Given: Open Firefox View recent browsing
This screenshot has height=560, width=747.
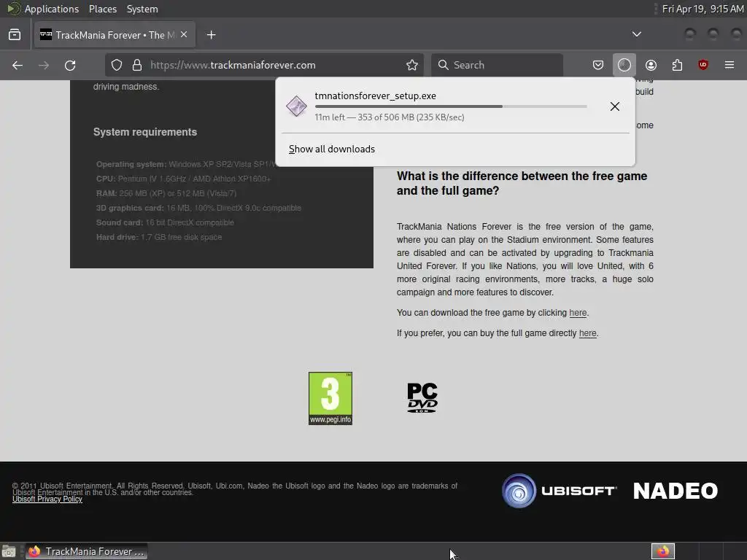Looking at the screenshot, I should pos(15,35).
